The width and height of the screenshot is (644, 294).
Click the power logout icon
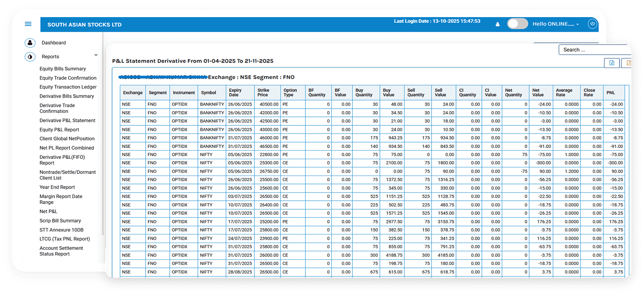[593, 24]
